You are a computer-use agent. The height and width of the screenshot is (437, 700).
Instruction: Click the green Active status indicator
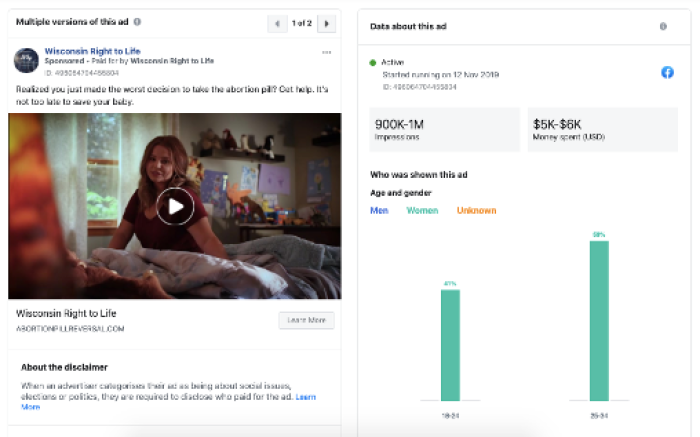pyautogui.click(x=372, y=62)
